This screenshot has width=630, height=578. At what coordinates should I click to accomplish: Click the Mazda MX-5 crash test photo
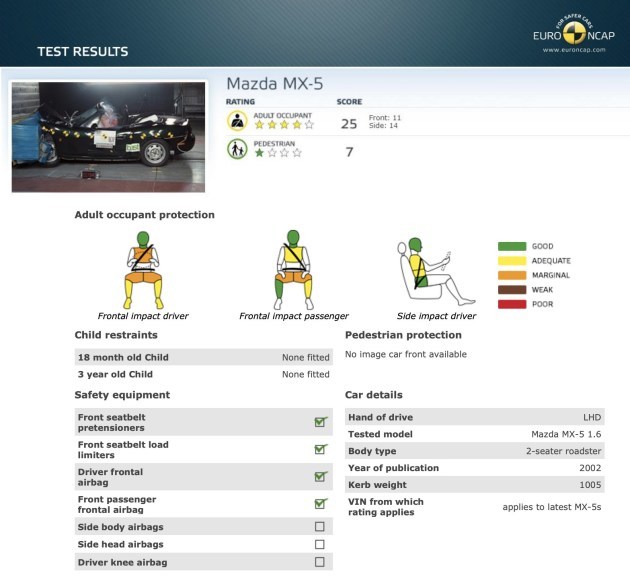[x=108, y=137]
